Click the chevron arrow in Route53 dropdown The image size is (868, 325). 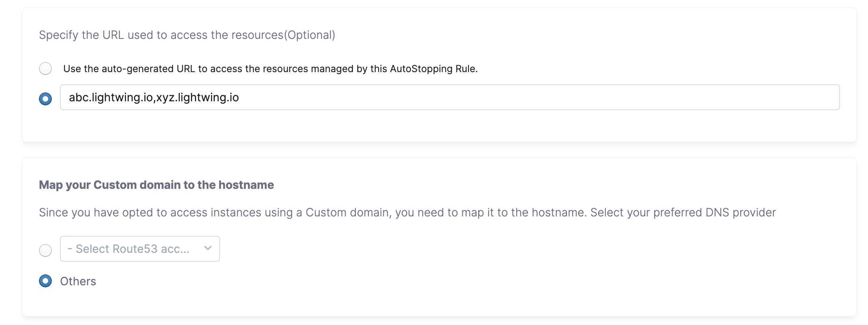pos(208,248)
